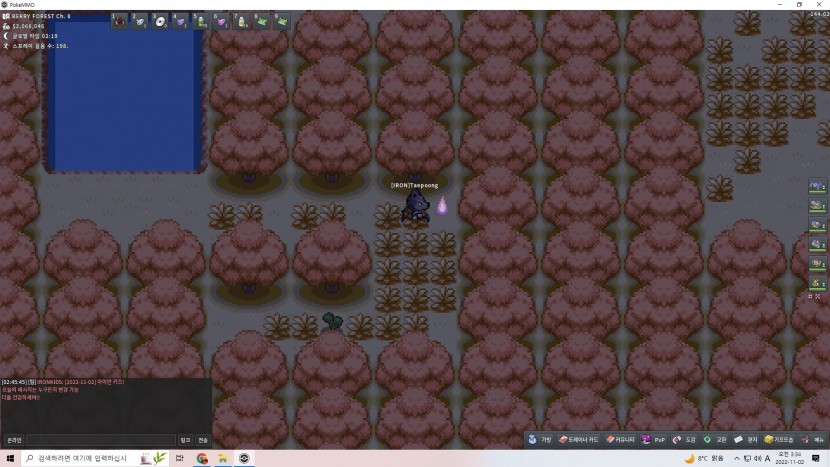
Task: Open the 커뮤니티 community menu
Action: 620,439
